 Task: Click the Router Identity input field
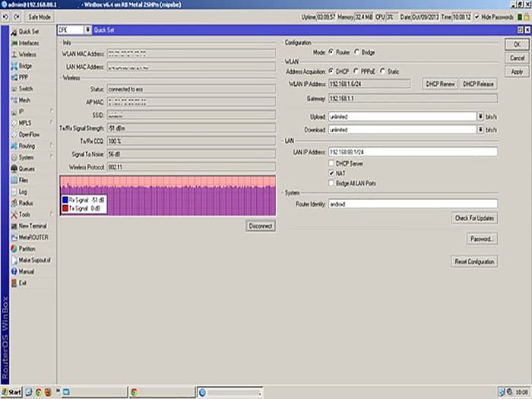[x=412, y=204]
